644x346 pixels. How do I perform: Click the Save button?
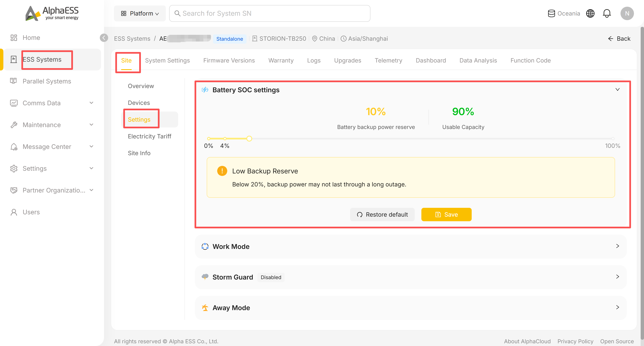446,215
